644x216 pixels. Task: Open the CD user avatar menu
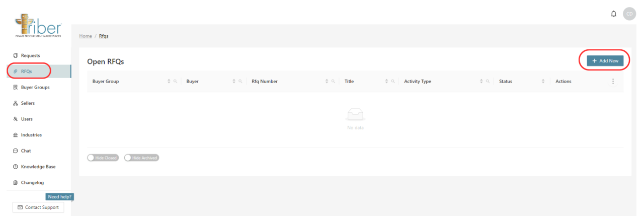629,14
